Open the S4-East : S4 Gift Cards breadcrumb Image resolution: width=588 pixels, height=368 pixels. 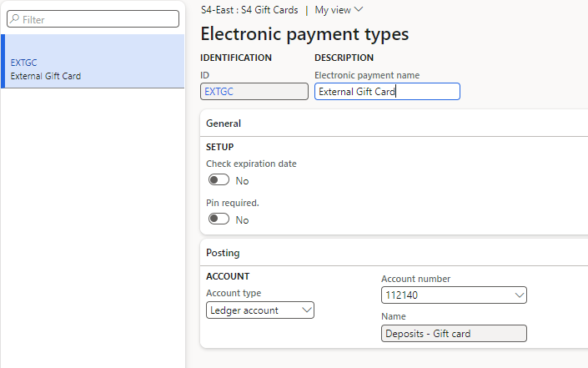pos(249,10)
